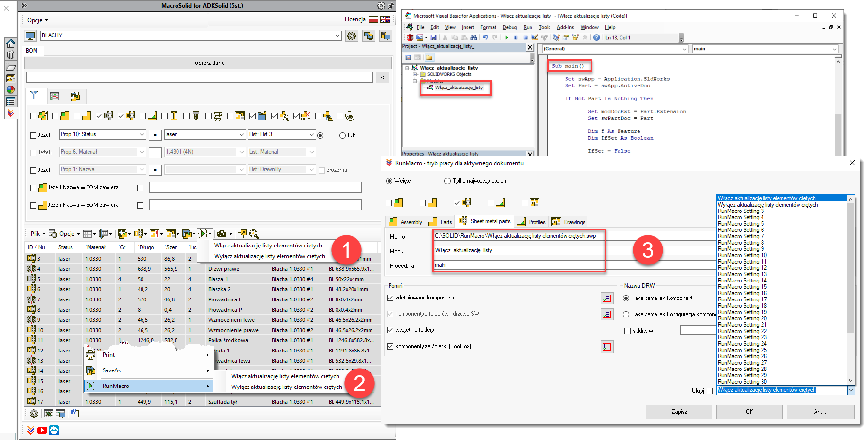Open dropdown arrow of macro name combo box
868x440 pixels.
(x=851, y=390)
